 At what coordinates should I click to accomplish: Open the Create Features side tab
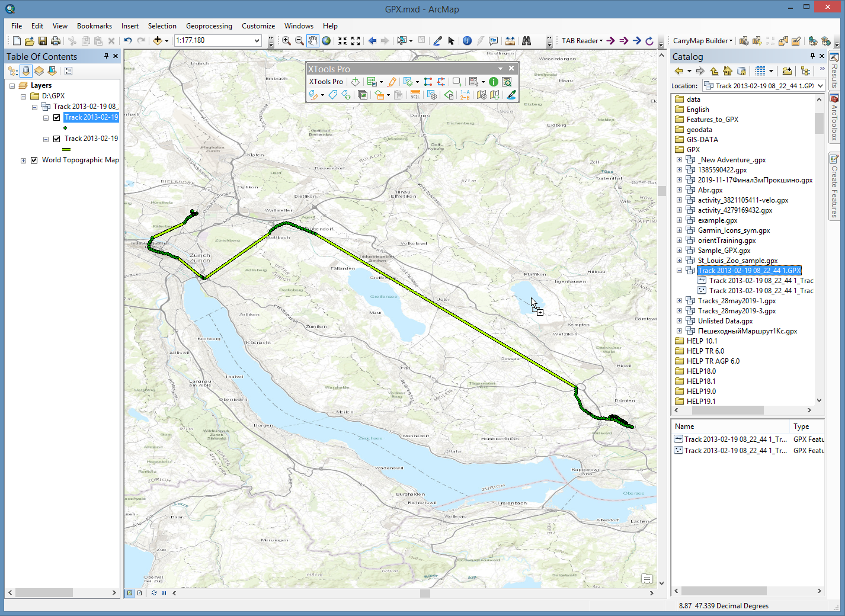(834, 187)
